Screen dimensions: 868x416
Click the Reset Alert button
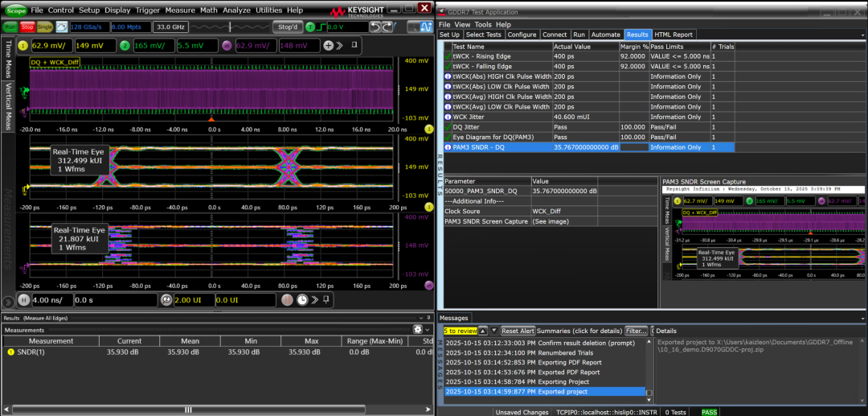[x=518, y=331]
